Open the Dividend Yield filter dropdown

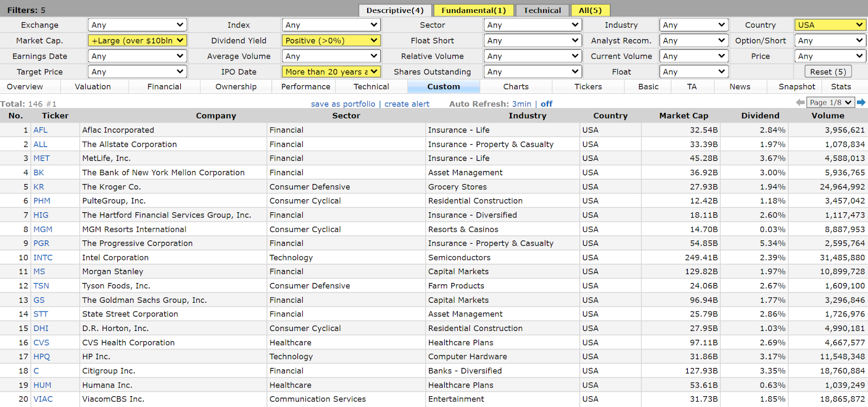(x=331, y=41)
